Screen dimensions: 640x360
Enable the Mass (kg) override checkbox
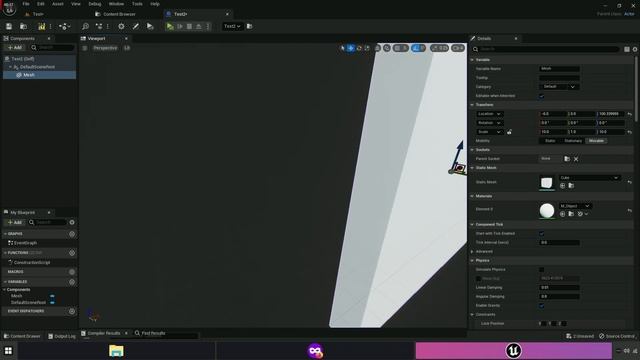[x=478, y=278]
